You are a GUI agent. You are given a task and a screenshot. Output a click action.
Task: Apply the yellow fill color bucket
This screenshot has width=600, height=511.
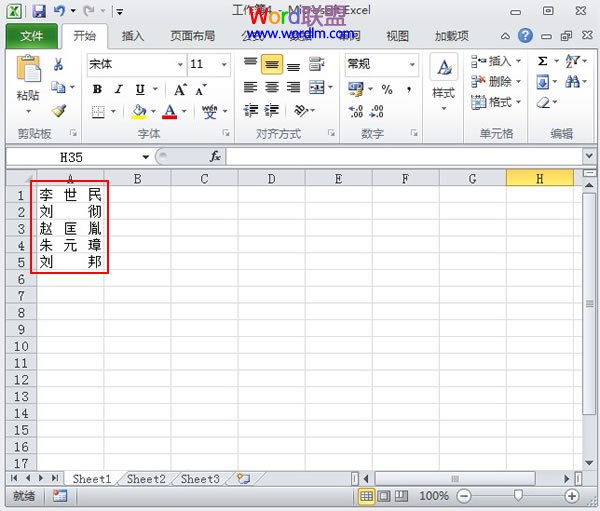coord(139,112)
